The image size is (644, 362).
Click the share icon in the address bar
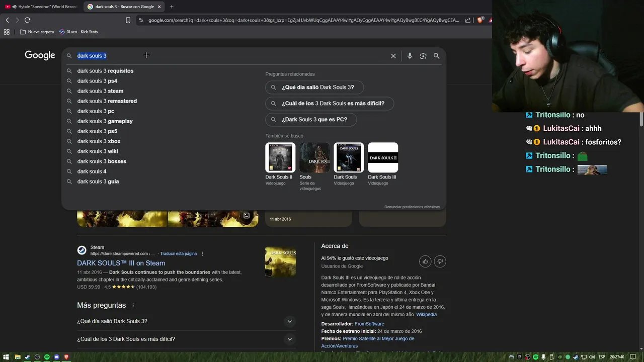point(468,20)
